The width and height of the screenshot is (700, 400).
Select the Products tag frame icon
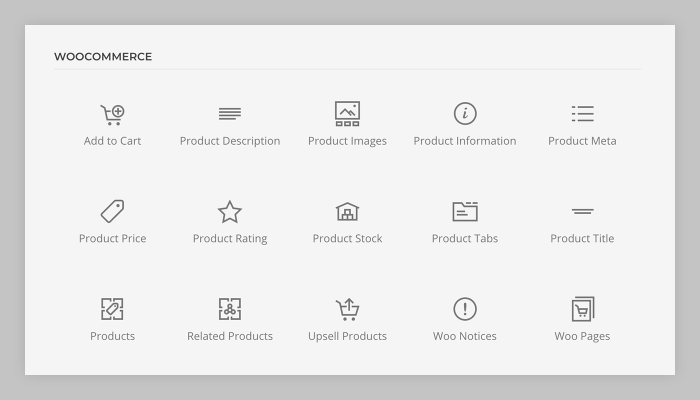(x=112, y=309)
